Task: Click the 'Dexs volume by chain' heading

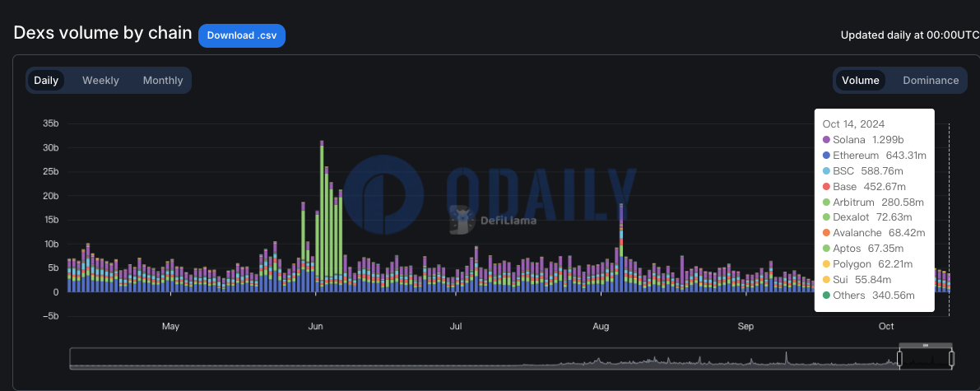Action: click(103, 33)
